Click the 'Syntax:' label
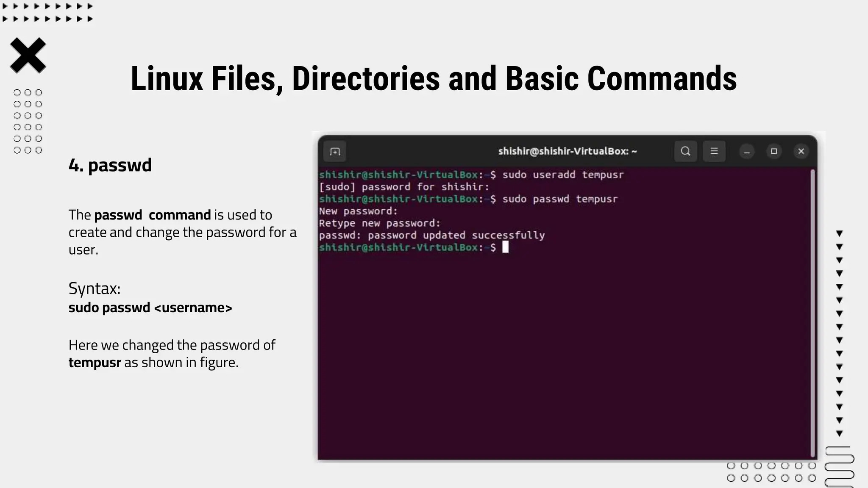 point(95,288)
